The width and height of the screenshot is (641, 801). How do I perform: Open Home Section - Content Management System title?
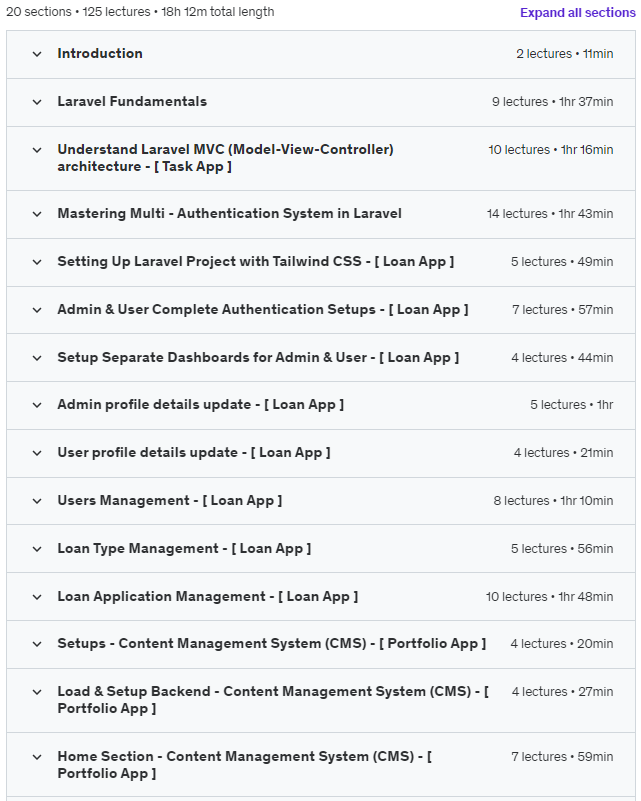[x=245, y=765]
